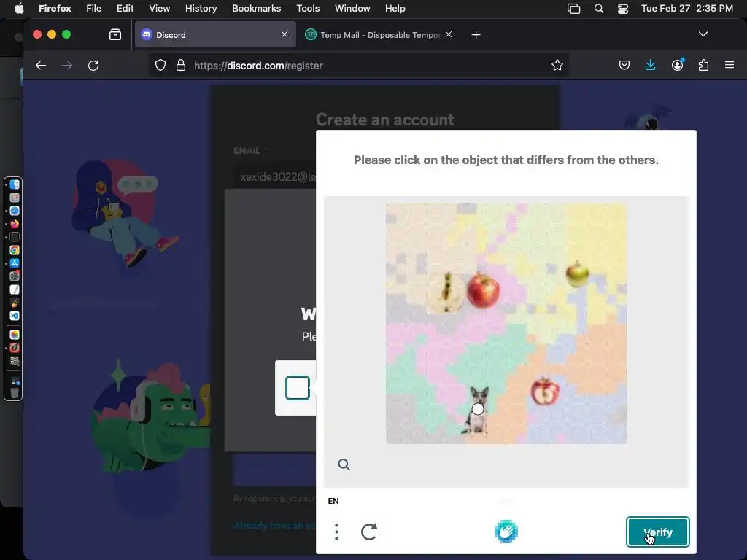Open Chrome from the dock
The image size is (747, 560).
(x=15, y=250)
